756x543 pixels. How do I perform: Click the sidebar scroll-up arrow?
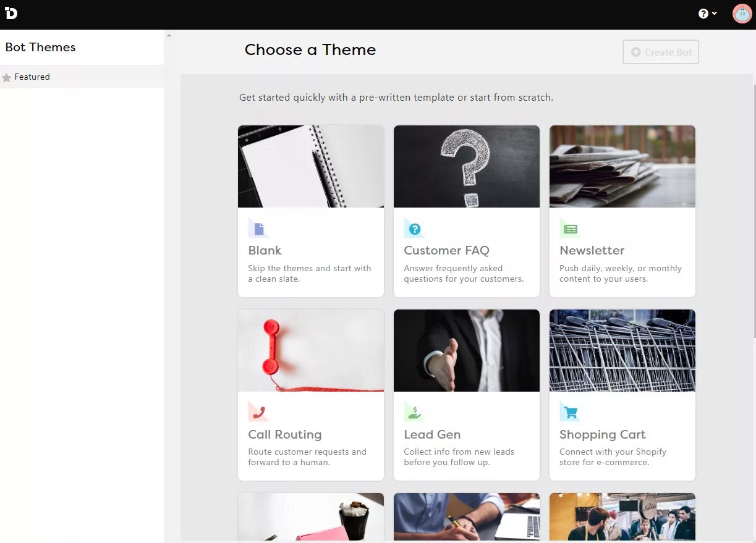pyautogui.click(x=169, y=35)
